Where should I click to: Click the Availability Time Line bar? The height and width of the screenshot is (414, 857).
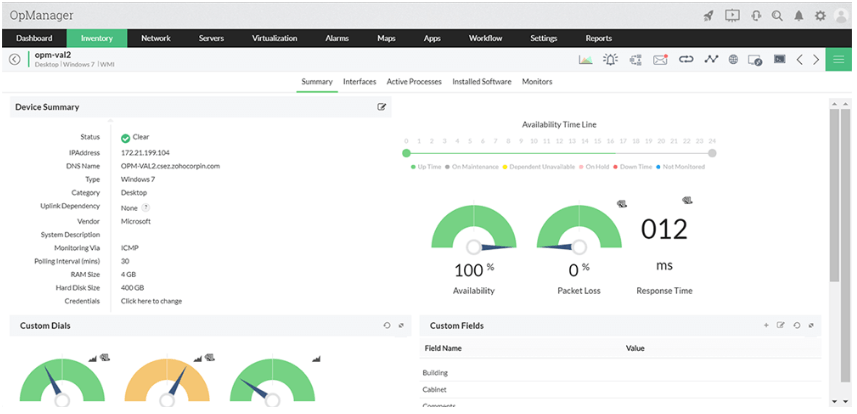558,153
